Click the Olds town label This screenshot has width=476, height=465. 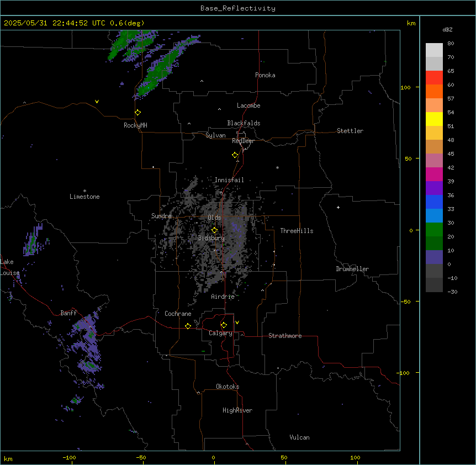[x=214, y=218]
